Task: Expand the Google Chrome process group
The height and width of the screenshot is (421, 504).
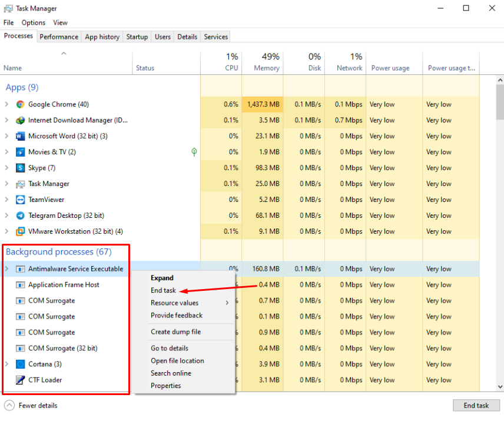Action: [6, 104]
